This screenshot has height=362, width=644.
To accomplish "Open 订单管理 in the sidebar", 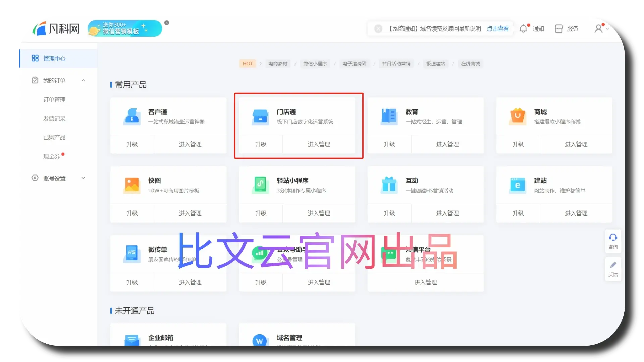I will [x=54, y=100].
